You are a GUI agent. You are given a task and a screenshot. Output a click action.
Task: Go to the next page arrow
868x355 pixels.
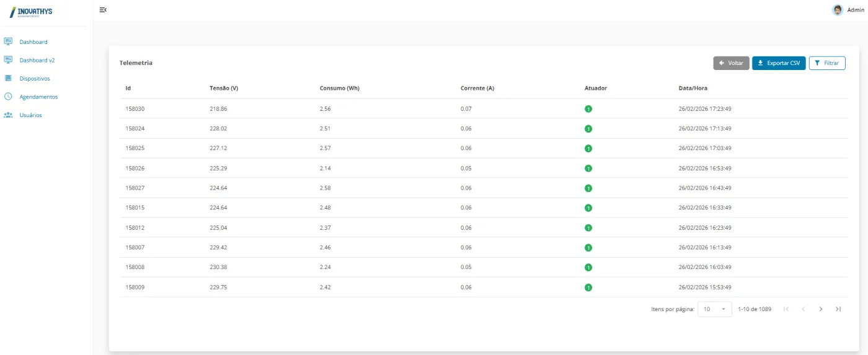(821, 309)
